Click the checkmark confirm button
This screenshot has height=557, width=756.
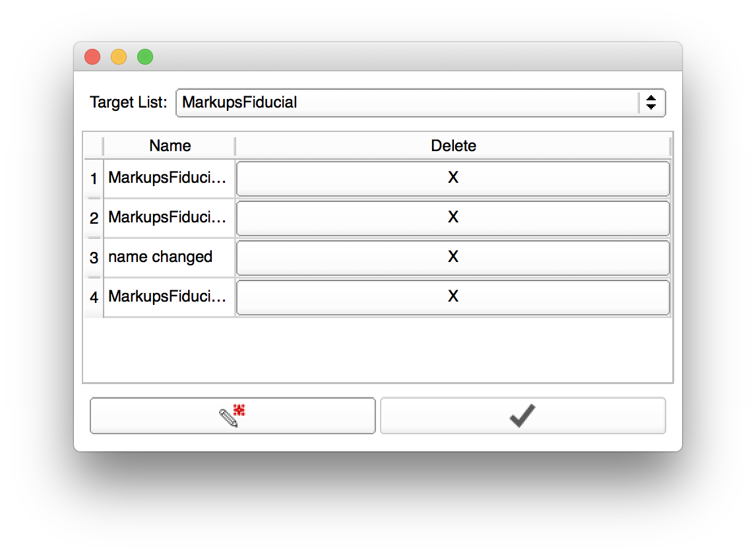[x=522, y=416]
